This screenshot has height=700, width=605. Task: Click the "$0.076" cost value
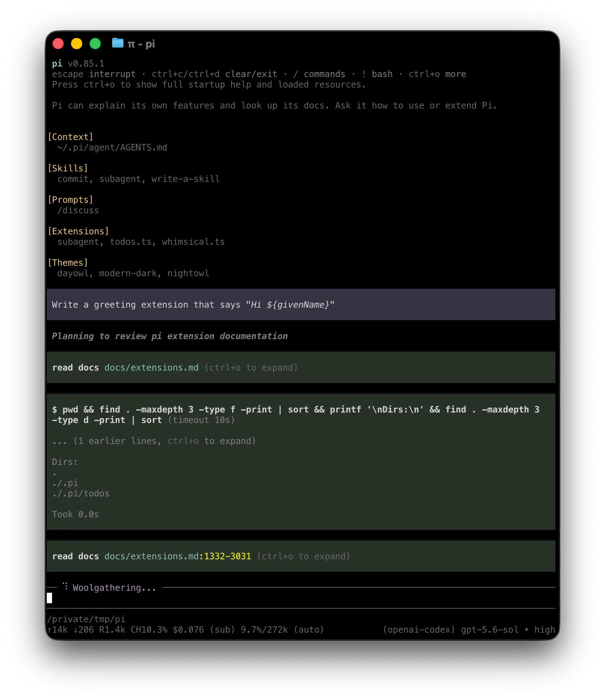[188, 630]
